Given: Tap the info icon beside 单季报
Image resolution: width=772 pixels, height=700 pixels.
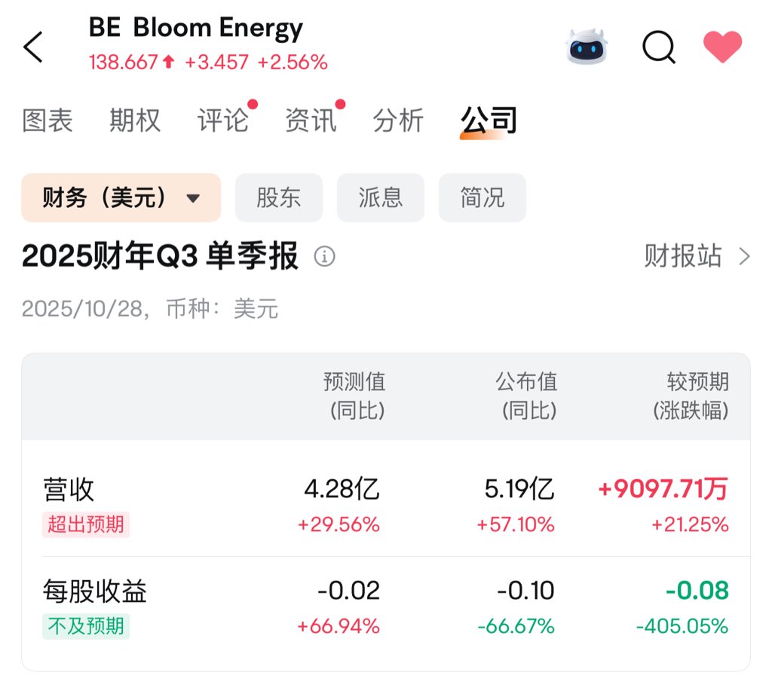Looking at the screenshot, I should (x=324, y=257).
